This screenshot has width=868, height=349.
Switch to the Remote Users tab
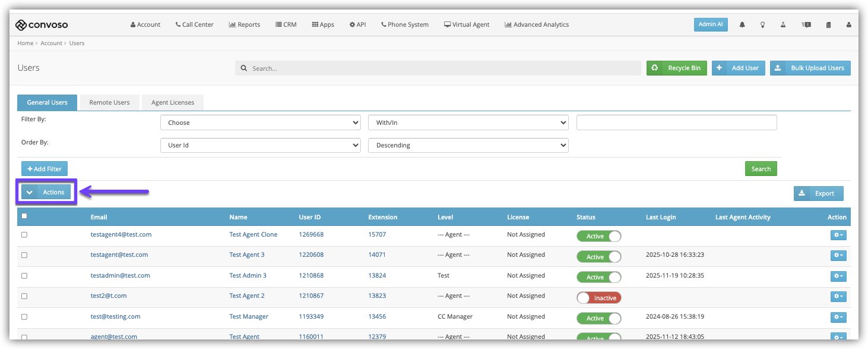109,102
